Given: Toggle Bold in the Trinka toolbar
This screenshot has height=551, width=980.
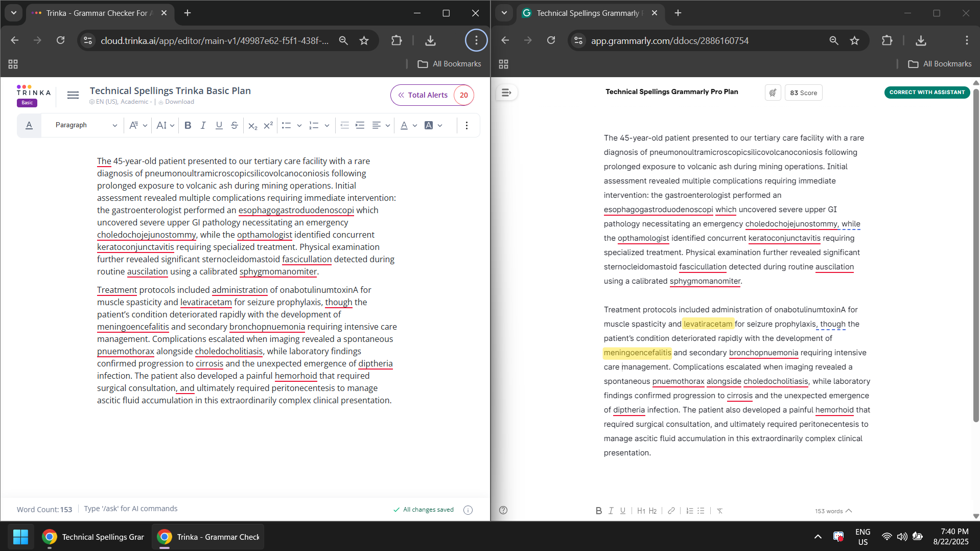Looking at the screenshot, I should click(188, 125).
